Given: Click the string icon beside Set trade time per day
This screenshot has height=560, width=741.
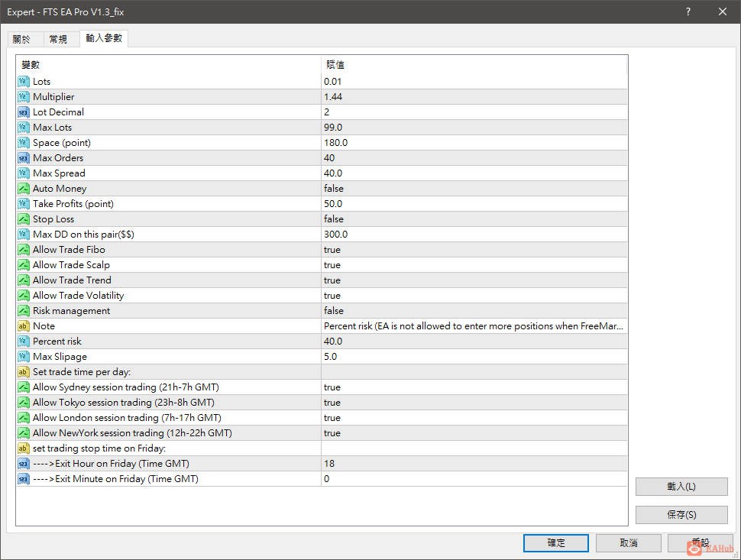Looking at the screenshot, I should point(23,372).
